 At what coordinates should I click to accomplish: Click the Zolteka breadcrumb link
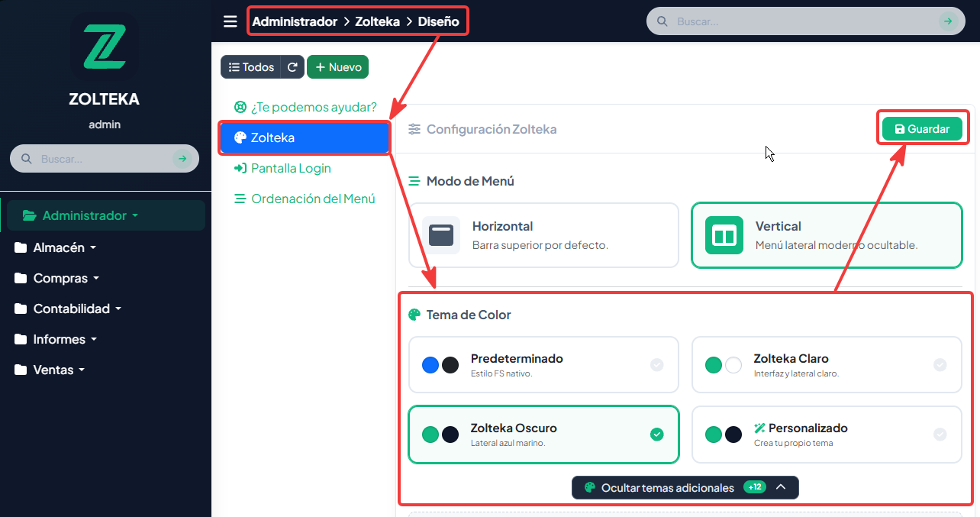click(377, 21)
